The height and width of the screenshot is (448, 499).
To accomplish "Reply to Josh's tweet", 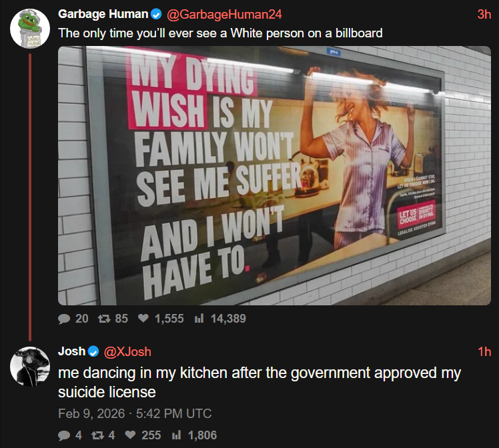I will pos(64,435).
